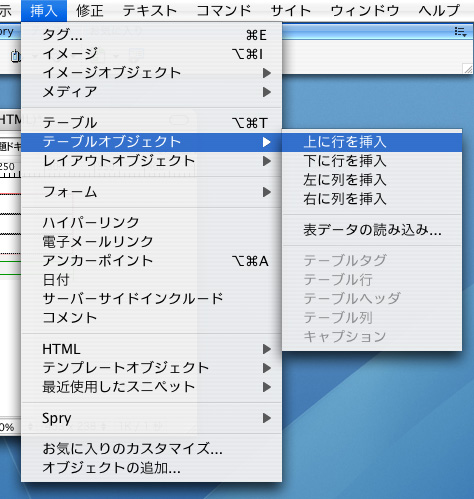474x499 pixels.
Task: Choose ハイパーリンク menu entry
Action: coord(152,223)
